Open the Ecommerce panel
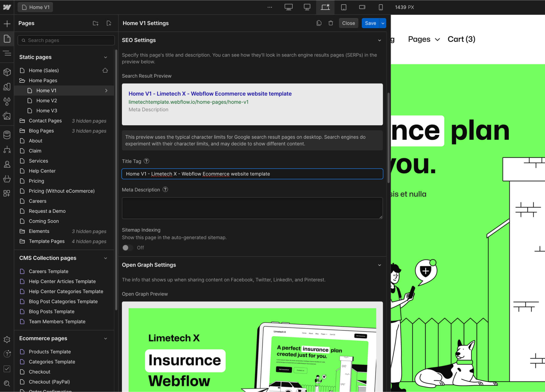This screenshot has height=392, width=545. [7, 179]
